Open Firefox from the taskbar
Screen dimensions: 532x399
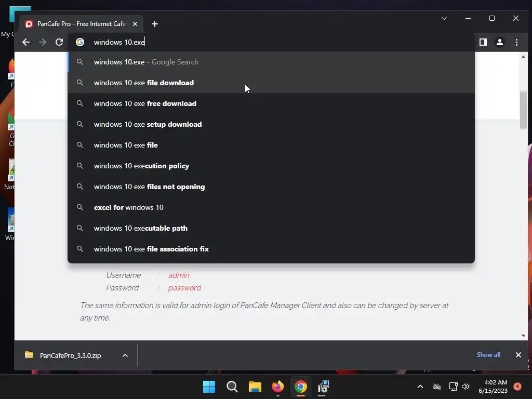pyautogui.click(x=278, y=387)
